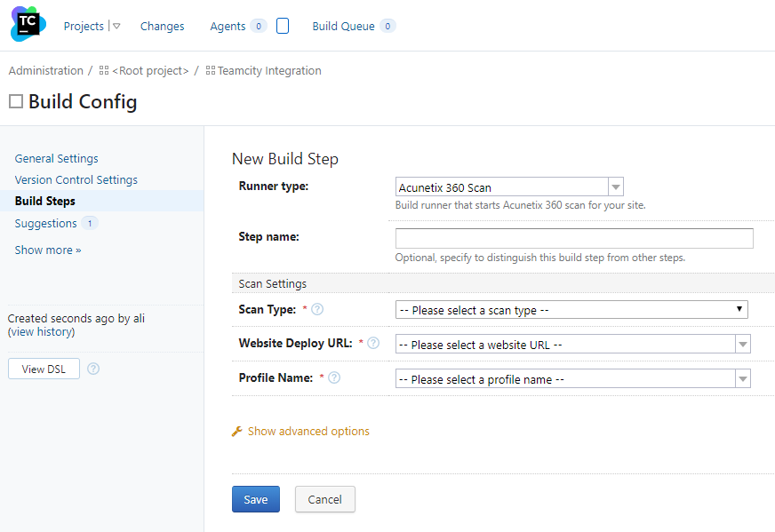Viewport: 775px width, 532px height.
Task: Open the Build Queue page
Action: [344, 26]
